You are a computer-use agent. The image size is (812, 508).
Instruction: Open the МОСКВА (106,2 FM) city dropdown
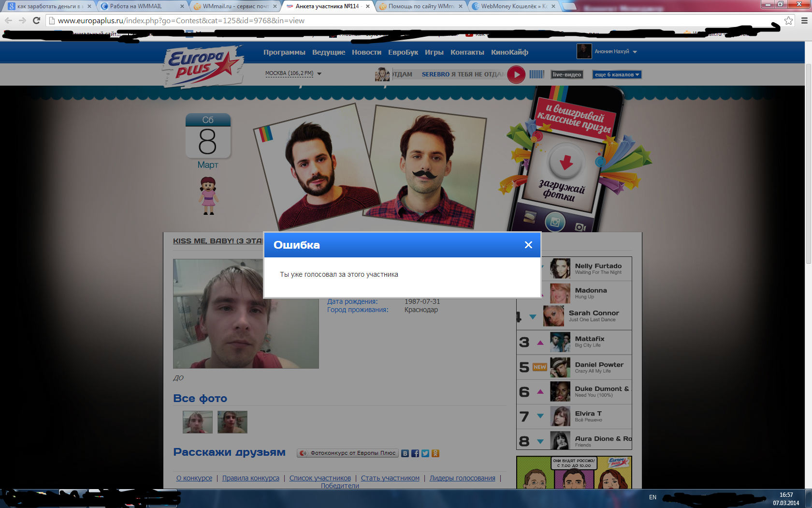coord(293,74)
